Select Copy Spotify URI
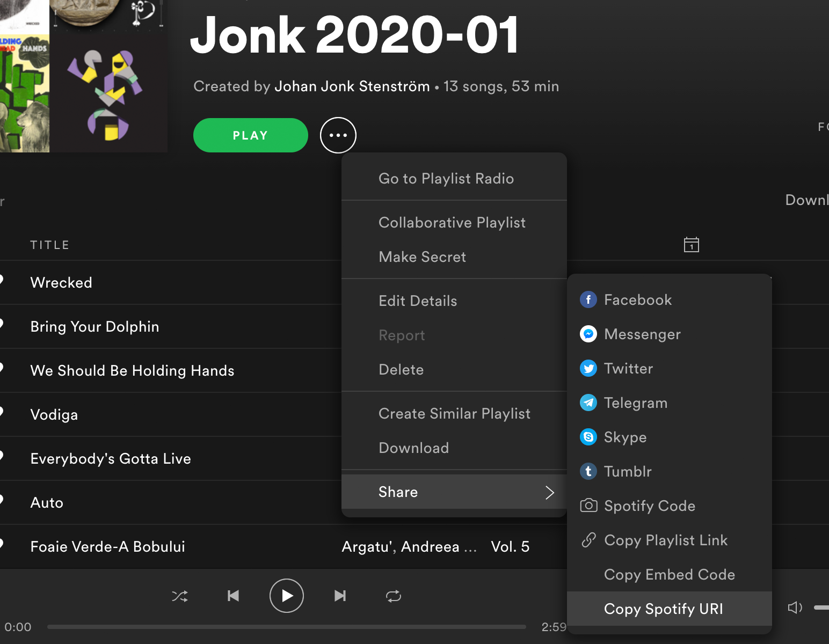829x644 pixels. (670, 609)
